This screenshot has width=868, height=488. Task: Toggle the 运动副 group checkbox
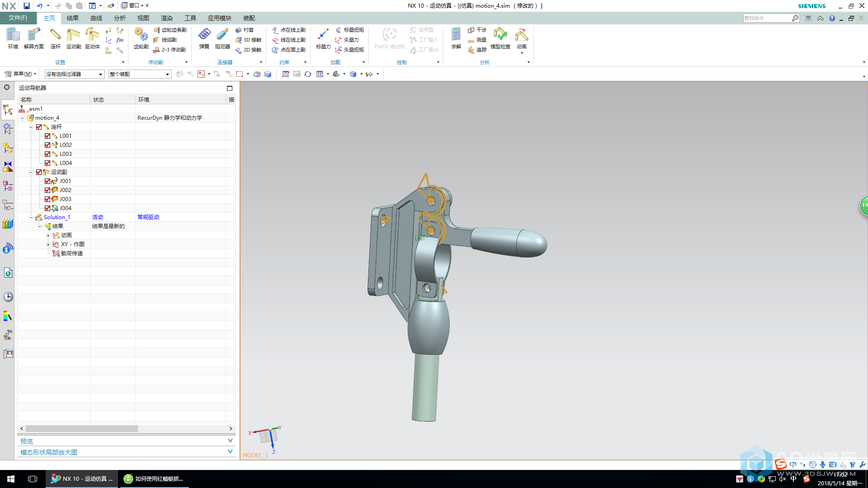click(x=39, y=172)
